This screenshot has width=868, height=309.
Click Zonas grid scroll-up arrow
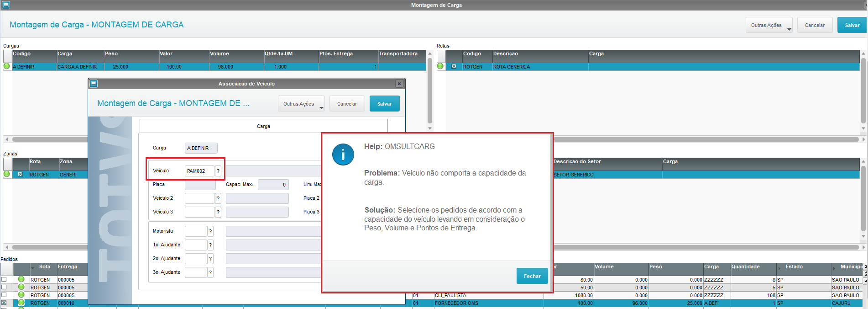(863, 161)
